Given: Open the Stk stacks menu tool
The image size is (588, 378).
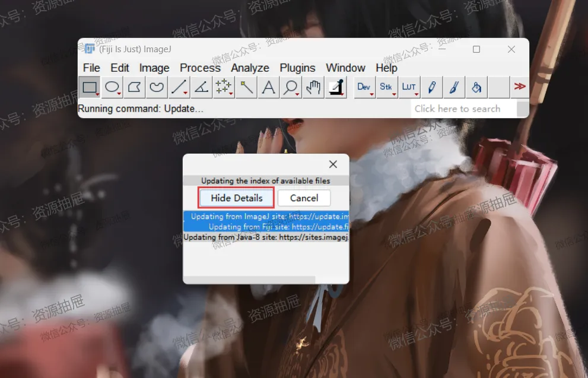Looking at the screenshot, I should (x=387, y=87).
